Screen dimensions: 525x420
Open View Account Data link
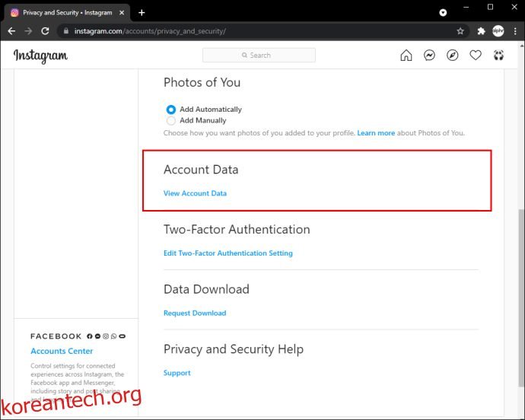(195, 193)
